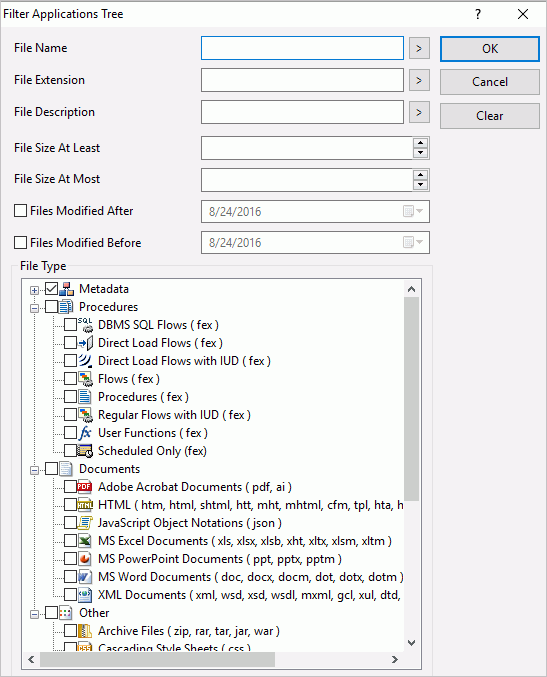547x677 pixels.
Task: Check the Other category checkbox
Action: [x=51, y=613]
